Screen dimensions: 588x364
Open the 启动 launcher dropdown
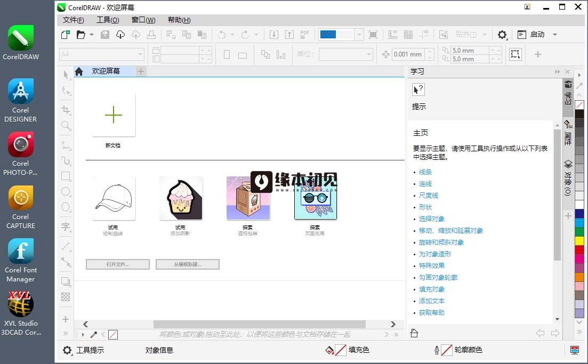[x=554, y=35]
